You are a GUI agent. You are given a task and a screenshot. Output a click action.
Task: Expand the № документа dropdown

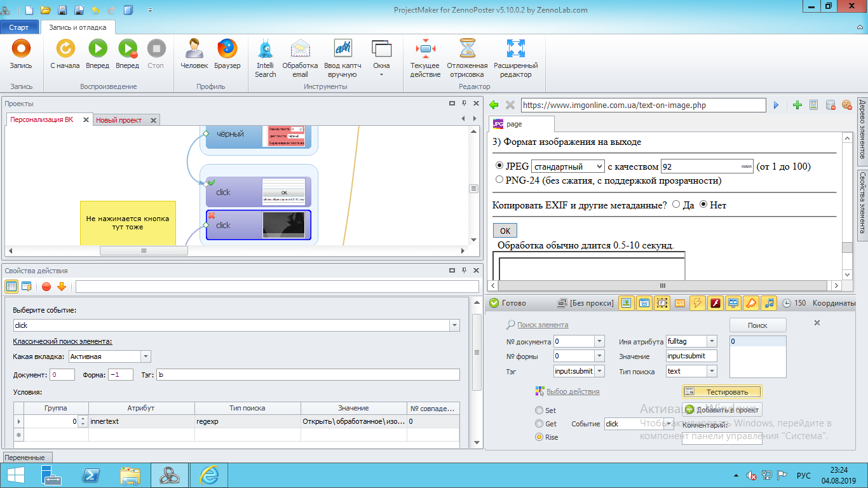(x=599, y=342)
